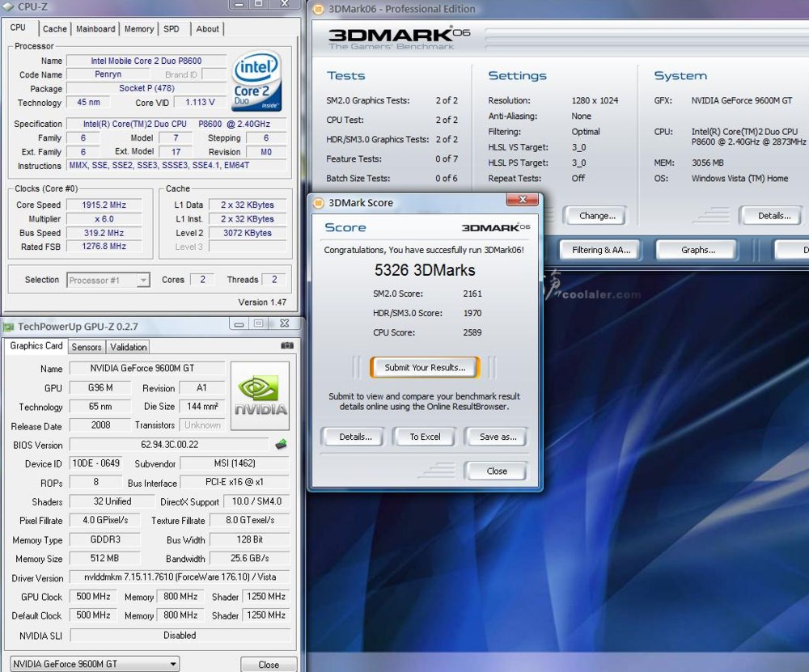Click the CPU Score value 2589
This screenshot has width=809, height=672.
click(x=472, y=332)
